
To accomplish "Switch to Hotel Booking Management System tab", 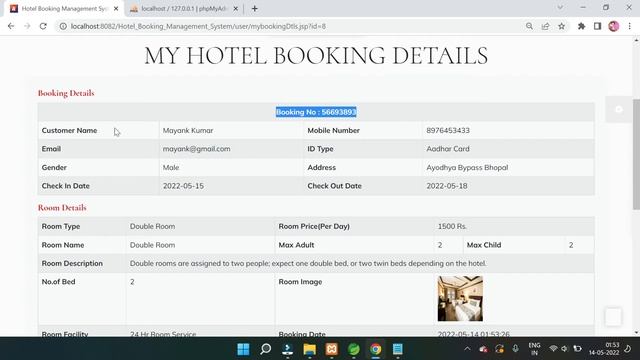I will coord(64,9).
